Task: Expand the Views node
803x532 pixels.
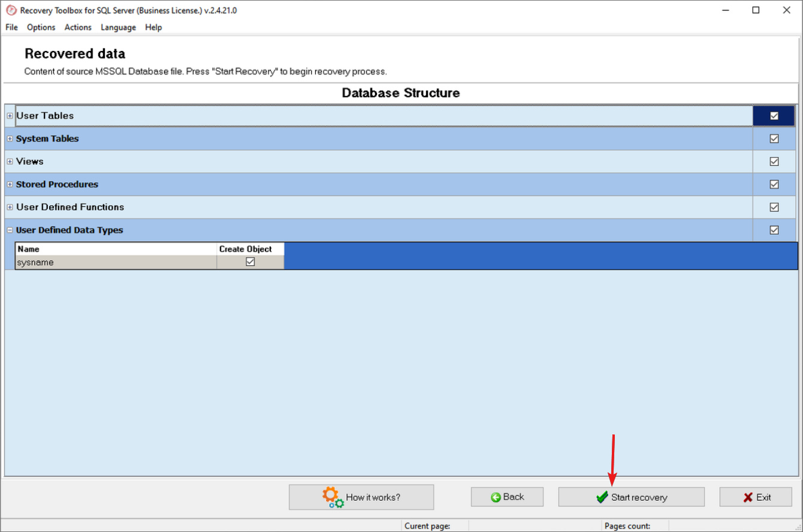Action: (10, 161)
